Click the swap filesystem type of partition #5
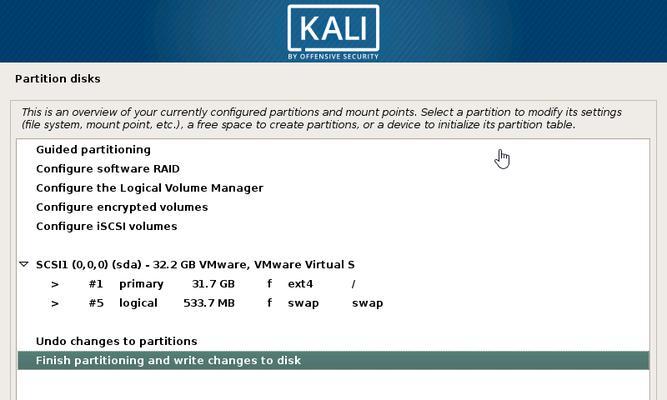 click(x=303, y=303)
